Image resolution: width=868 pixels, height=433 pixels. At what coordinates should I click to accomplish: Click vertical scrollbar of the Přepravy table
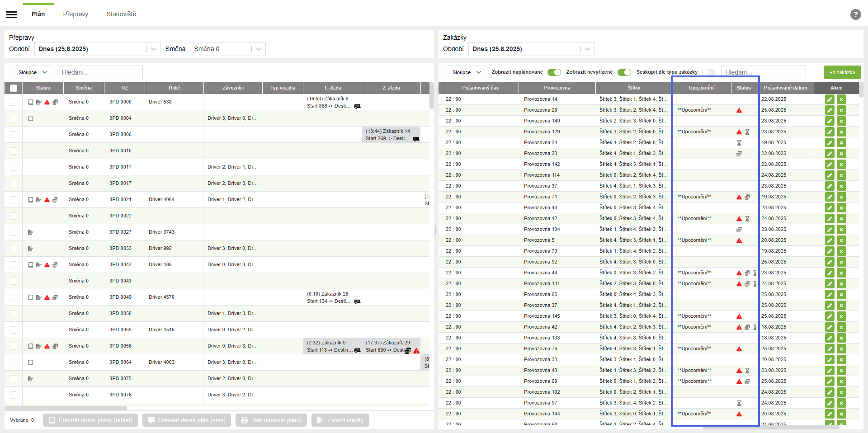click(432, 95)
